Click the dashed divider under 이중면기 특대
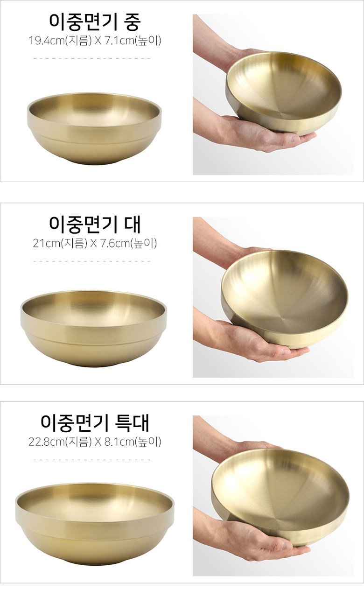 92,459
